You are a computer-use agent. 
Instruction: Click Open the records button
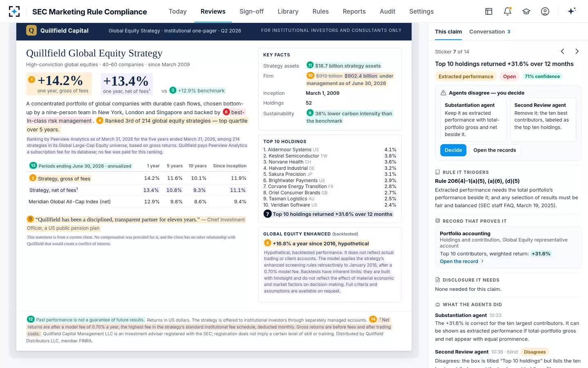pos(494,150)
